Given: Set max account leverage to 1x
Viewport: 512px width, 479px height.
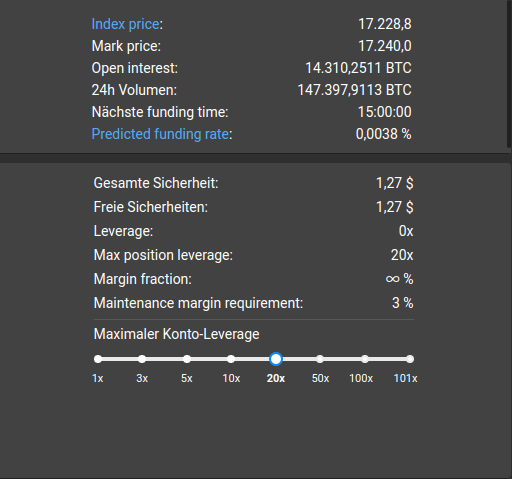Looking at the screenshot, I should [98, 359].
